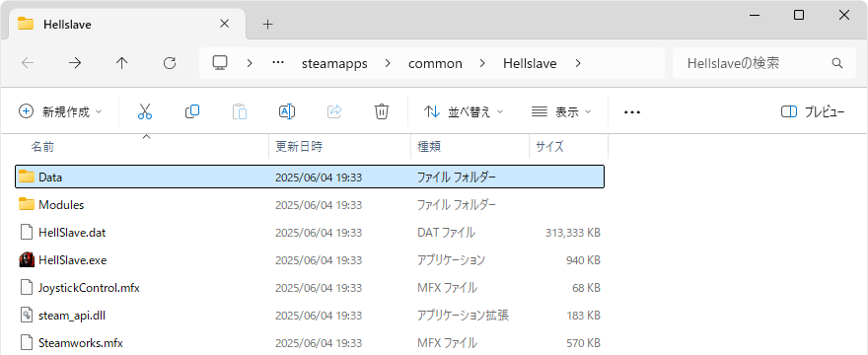Select the Modules folder icon
The height and width of the screenshot is (355, 868).
(x=27, y=204)
